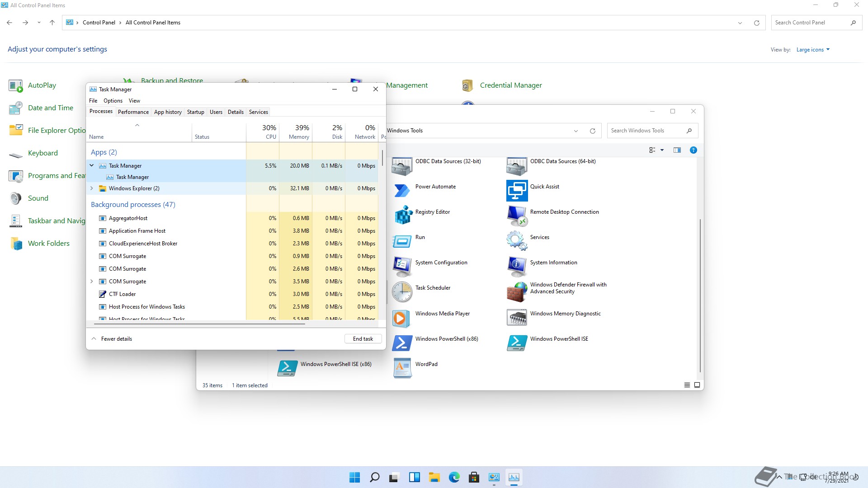Viewport: 868px width, 488px height.
Task: Click Windows Tools vertical scrollbar
Action: pos(700,296)
